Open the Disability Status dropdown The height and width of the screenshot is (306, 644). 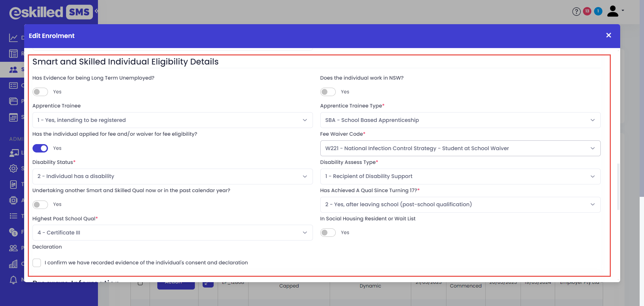pos(172,176)
